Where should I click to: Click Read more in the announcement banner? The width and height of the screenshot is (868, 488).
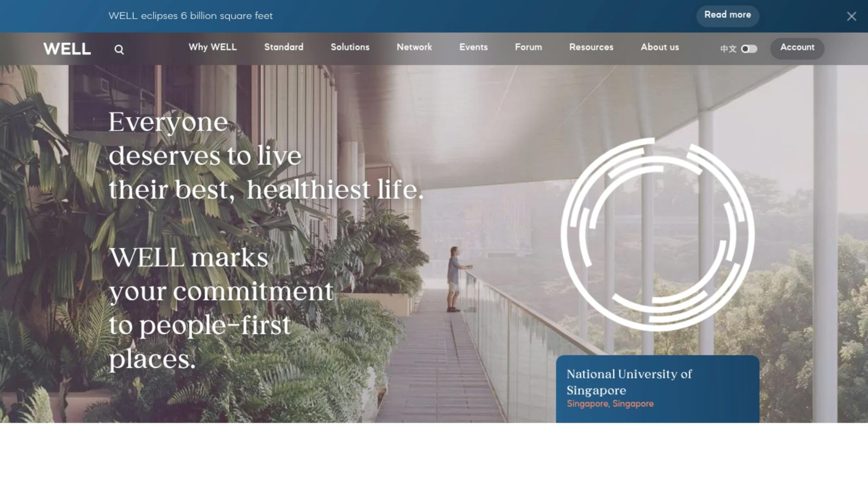[x=728, y=16]
